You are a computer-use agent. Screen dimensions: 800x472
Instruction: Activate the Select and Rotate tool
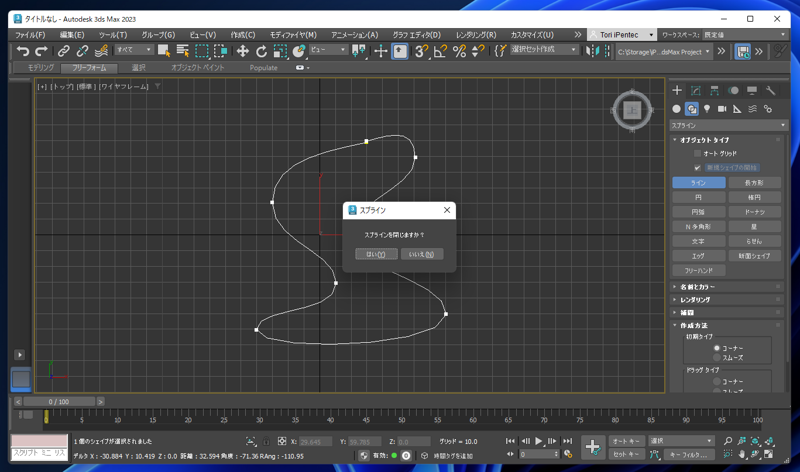[x=261, y=51]
